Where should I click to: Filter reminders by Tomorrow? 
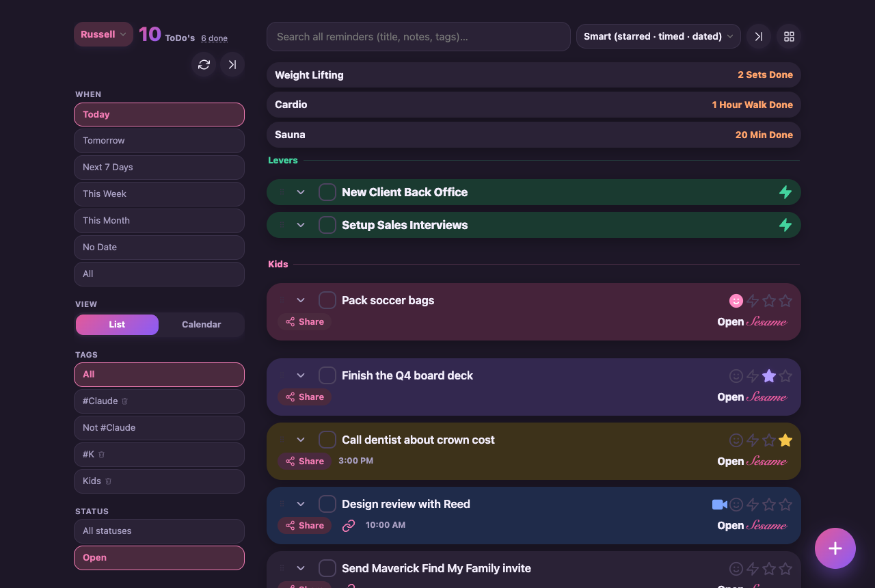[x=159, y=141]
